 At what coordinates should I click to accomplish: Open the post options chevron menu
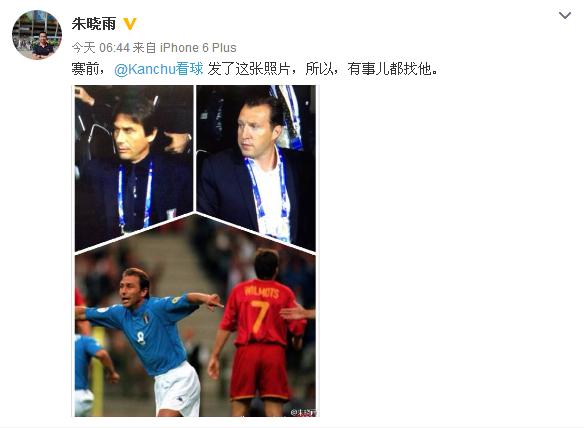(x=565, y=16)
